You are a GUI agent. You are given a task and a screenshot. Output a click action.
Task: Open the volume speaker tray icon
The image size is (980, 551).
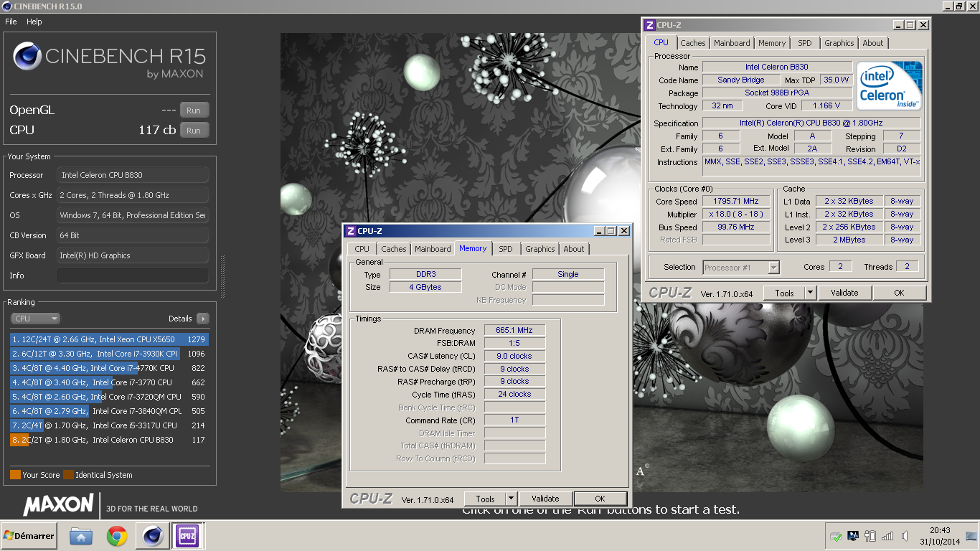pyautogui.click(x=905, y=536)
